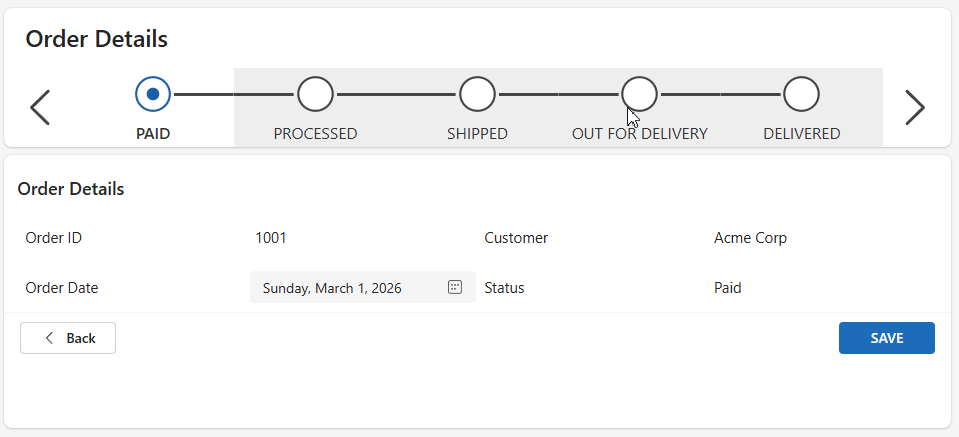Screen dimensions: 959x437
Task: Click the PAID stage label
Action: point(153,134)
